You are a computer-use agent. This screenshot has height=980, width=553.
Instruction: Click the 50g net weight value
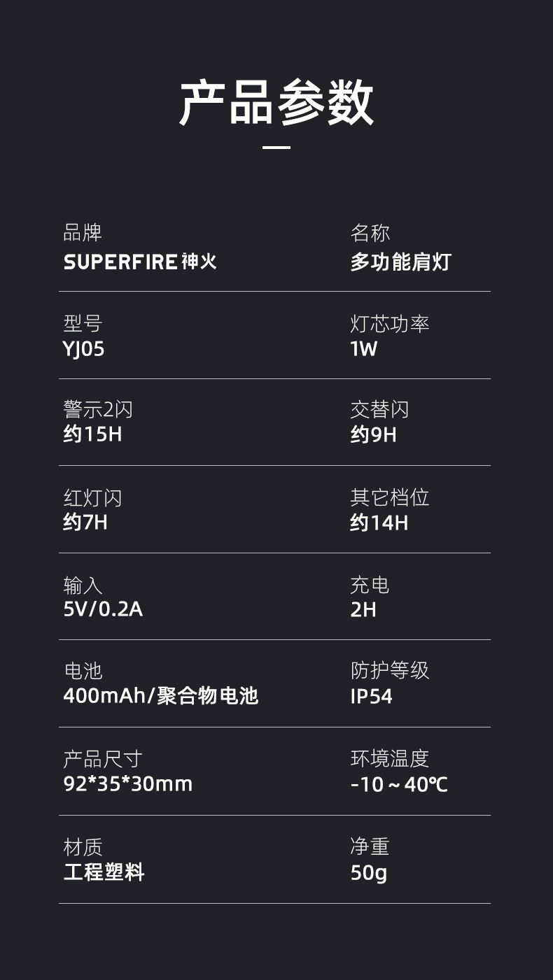click(368, 872)
